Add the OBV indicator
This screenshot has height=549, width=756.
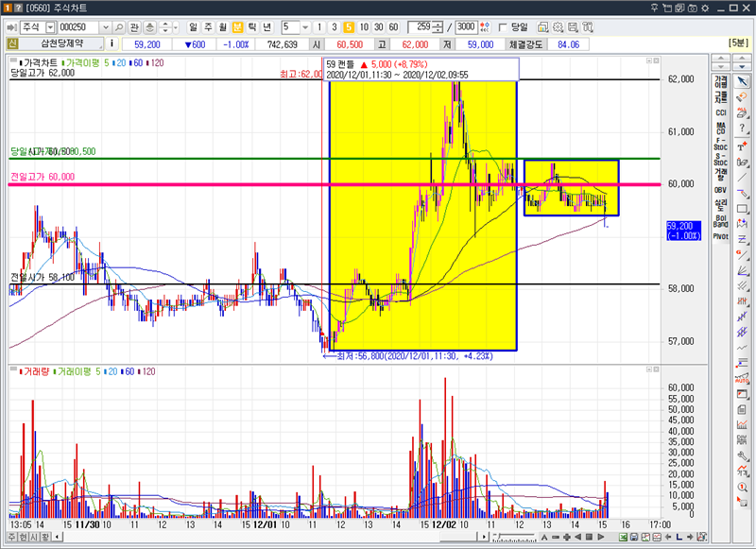[720, 190]
